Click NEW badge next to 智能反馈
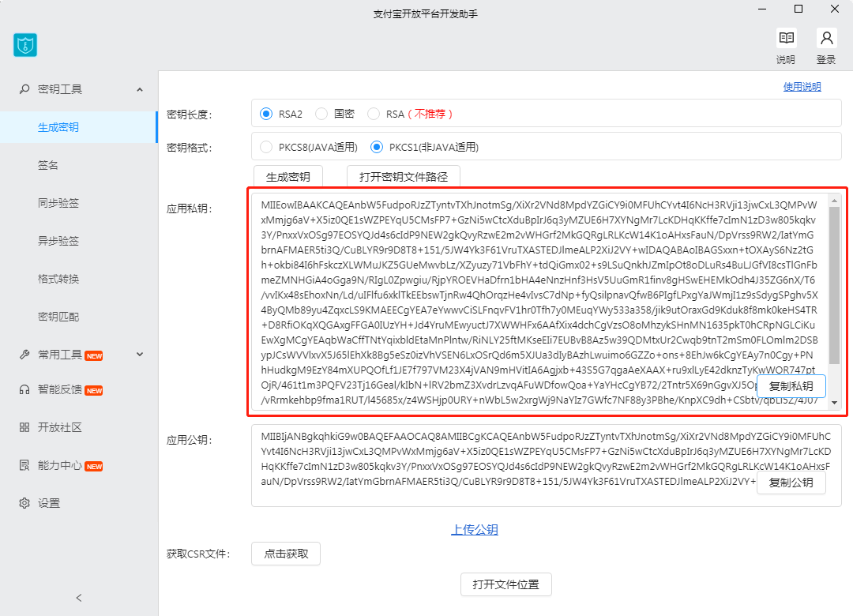Viewport: 853px width, 616px height. click(x=94, y=391)
